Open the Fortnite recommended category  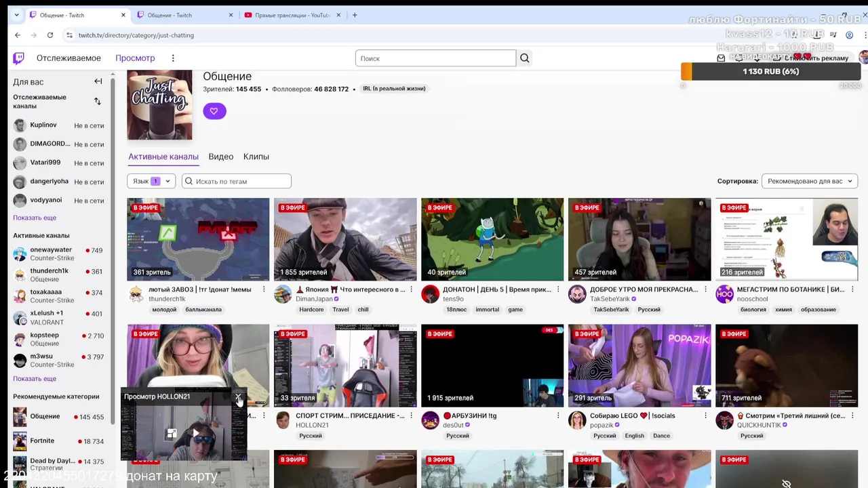pos(58,441)
